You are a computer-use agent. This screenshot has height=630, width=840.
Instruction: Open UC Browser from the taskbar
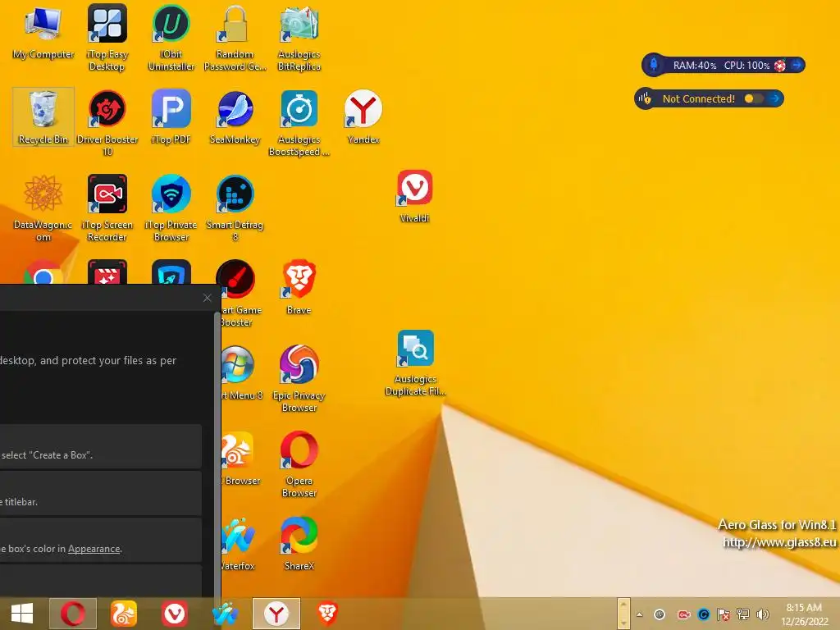click(124, 614)
